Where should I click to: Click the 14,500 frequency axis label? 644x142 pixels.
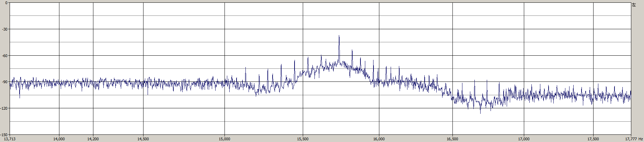pyautogui.click(x=143, y=139)
